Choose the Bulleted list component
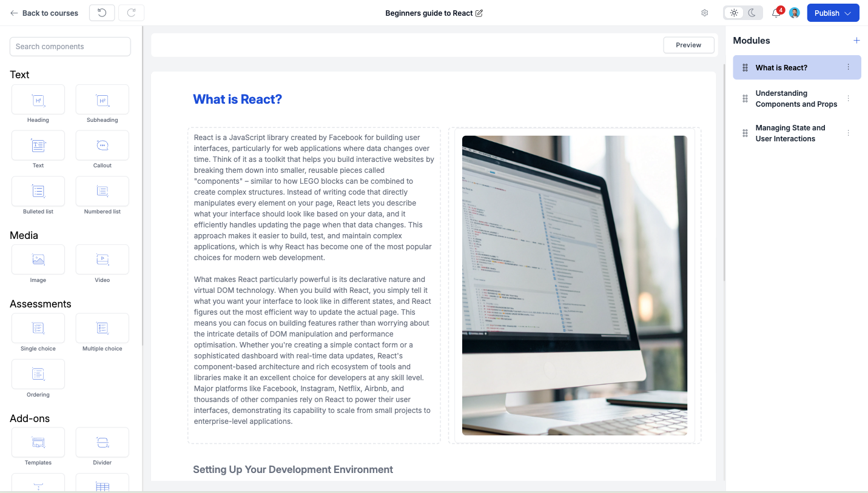The image size is (868, 493). click(38, 191)
